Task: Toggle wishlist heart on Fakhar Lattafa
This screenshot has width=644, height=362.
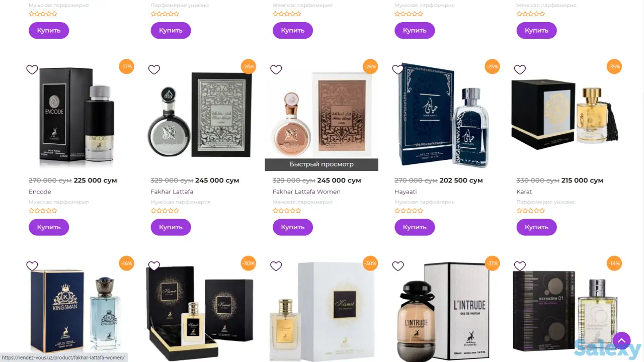Action: coord(154,69)
